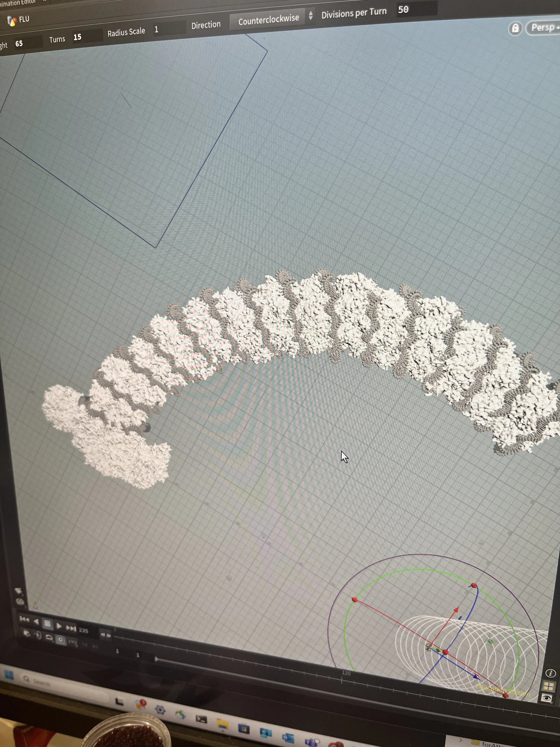Open the terminal icon on the taskbar
The width and height of the screenshot is (560, 747).
[201, 719]
